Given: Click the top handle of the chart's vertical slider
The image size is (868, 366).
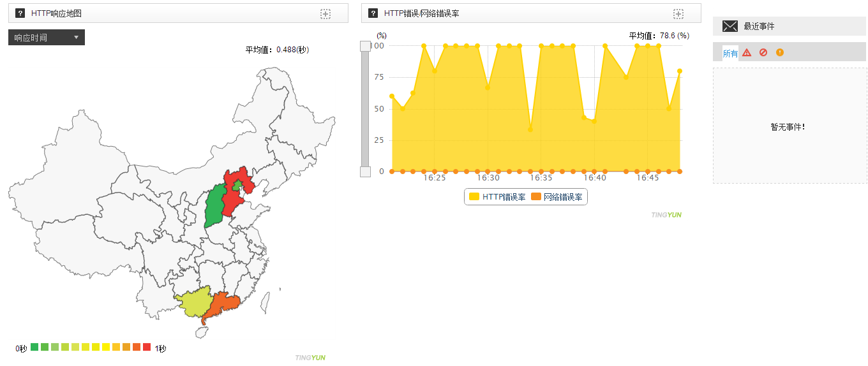Looking at the screenshot, I should (x=365, y=46).
